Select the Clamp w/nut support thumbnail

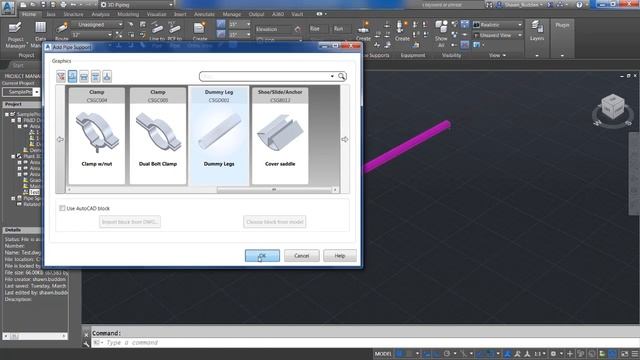click(x=97, y=136)
